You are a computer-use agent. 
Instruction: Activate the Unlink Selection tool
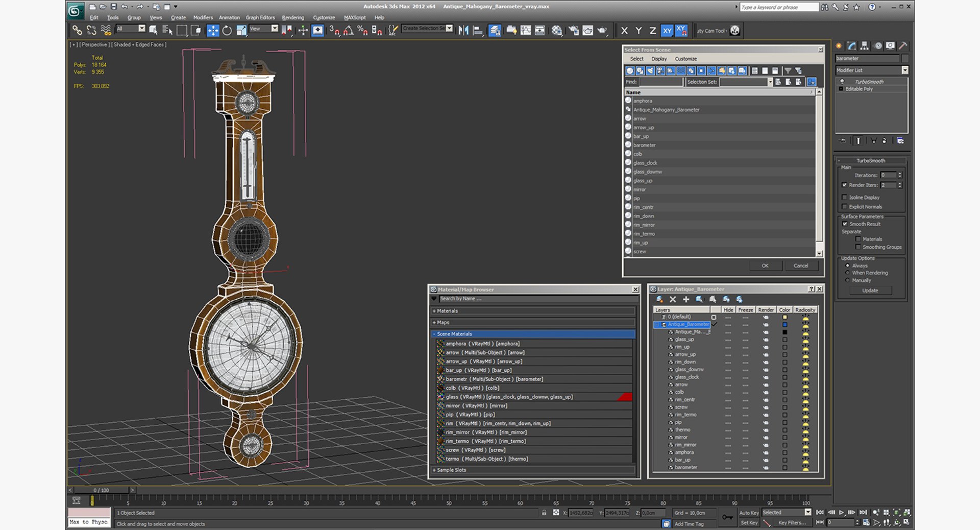pos(91,31)
